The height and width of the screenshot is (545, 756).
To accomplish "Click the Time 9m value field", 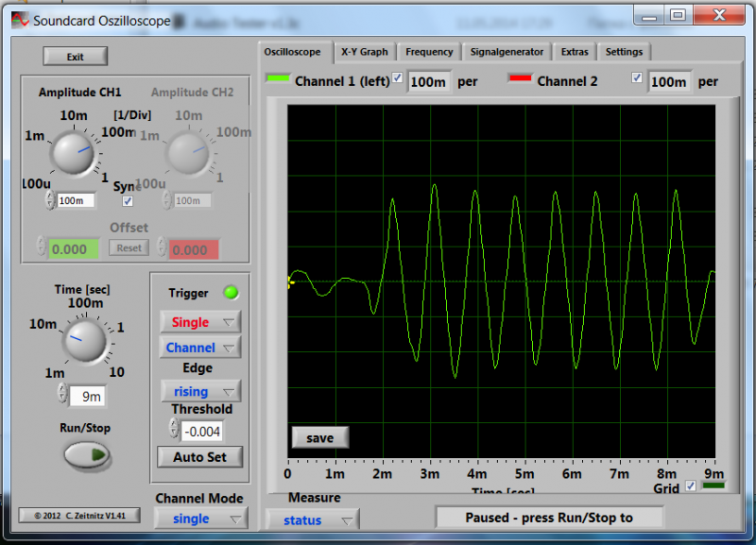I will (87, 396).
